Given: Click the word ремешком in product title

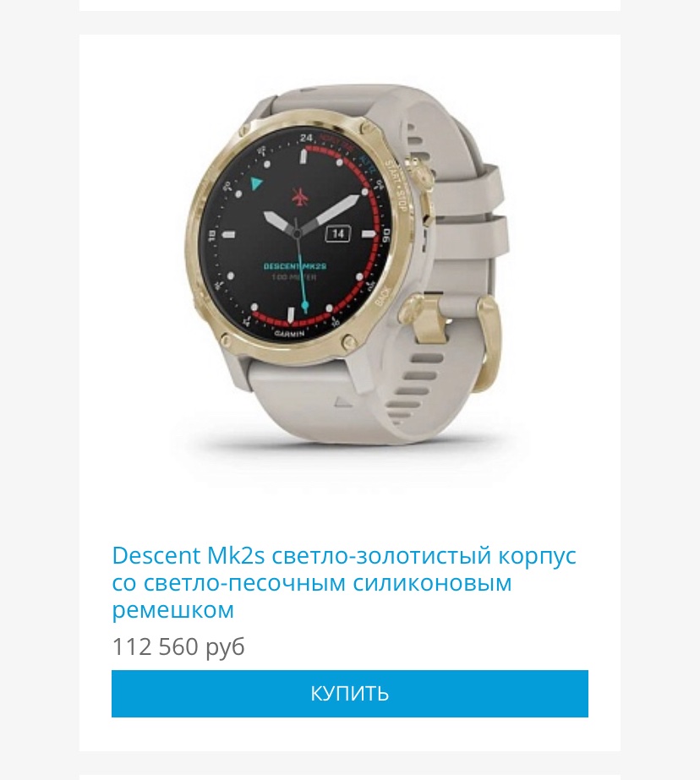Looking at the screenshot, I should (x=172, y=610).
